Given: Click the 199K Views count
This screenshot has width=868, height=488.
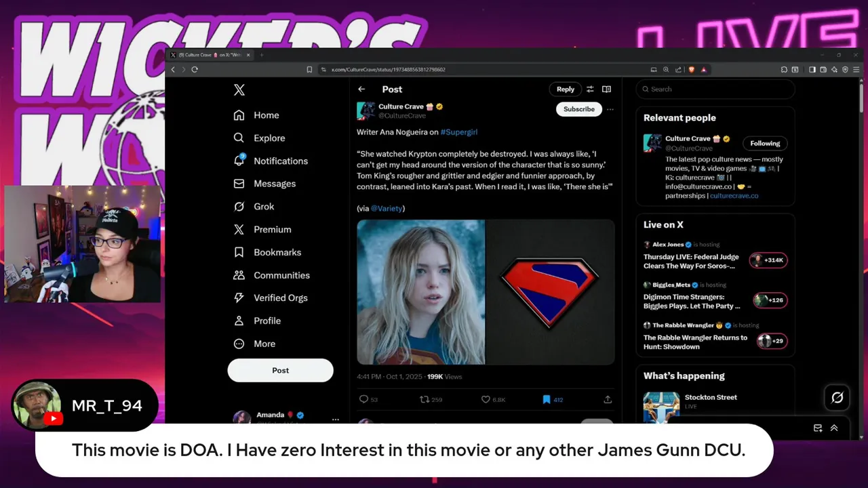Looking at the screenshot, I should [x=444, y=377].
